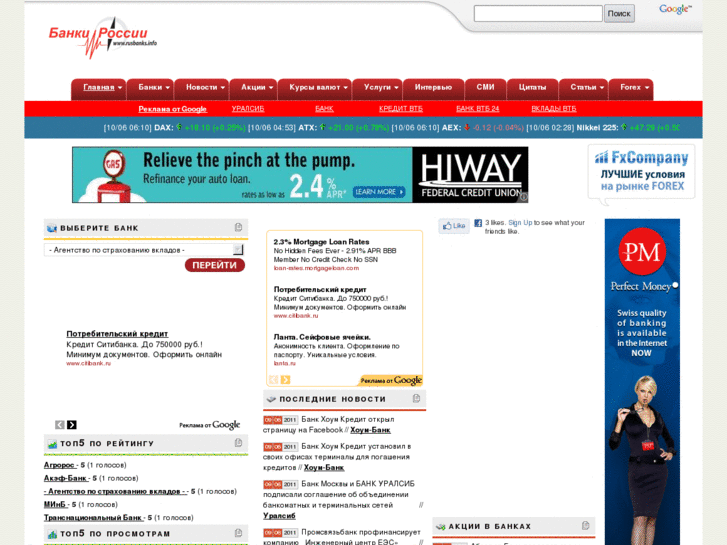Click the Google logo near search
Screen dimensions: 727x545
click(x=675, y=9)
